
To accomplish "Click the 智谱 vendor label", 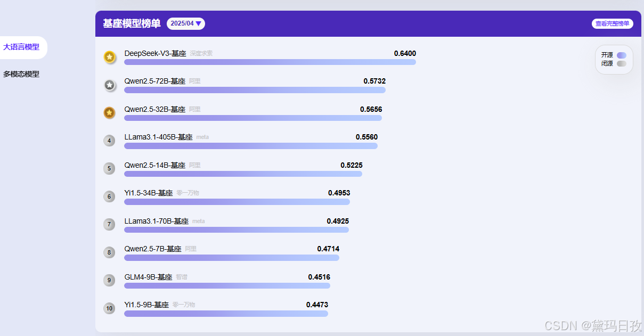I will pyautogui.click(x=182, y=277).
